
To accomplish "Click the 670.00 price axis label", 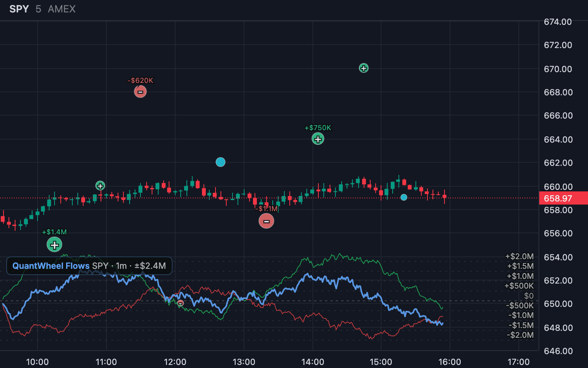I will point(558,69).
